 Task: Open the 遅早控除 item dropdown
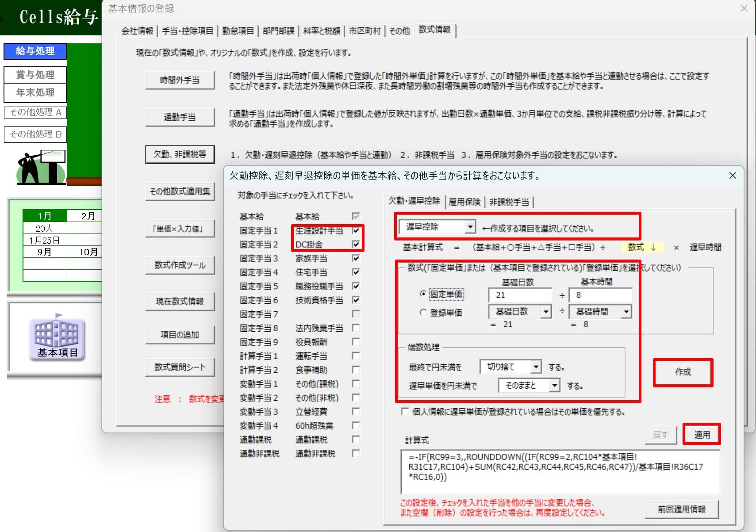470,227
